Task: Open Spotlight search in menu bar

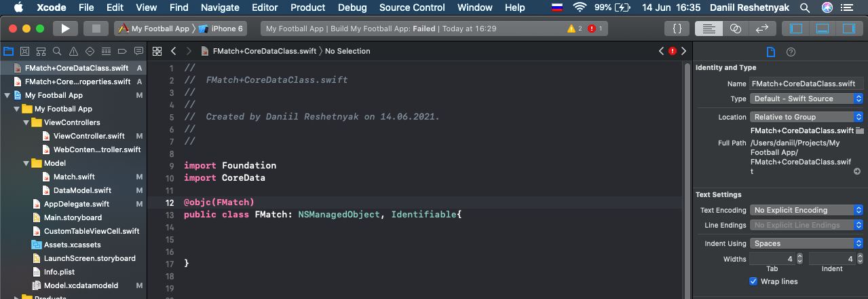Action: (x=805, y=7)
